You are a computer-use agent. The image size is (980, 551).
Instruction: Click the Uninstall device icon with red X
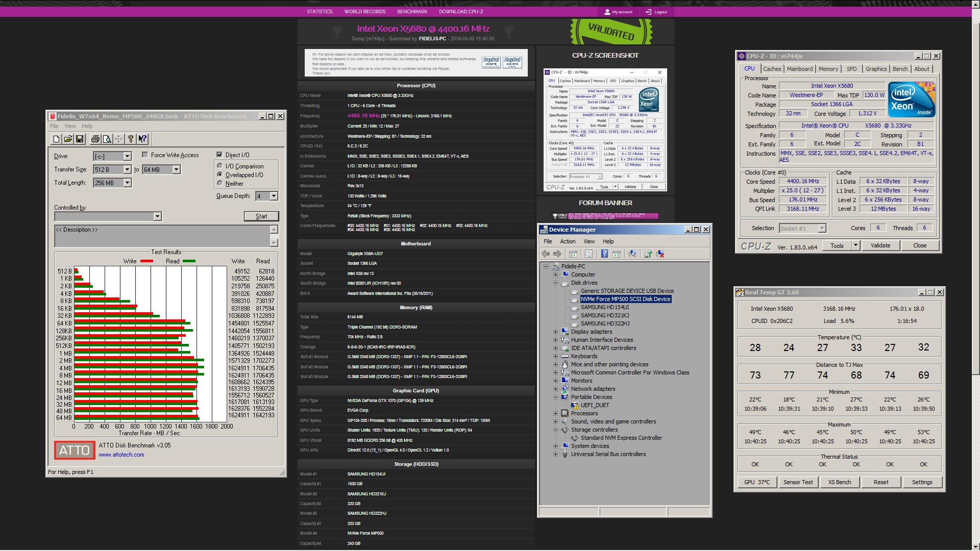pyautogui.click(x=660, y=254)
